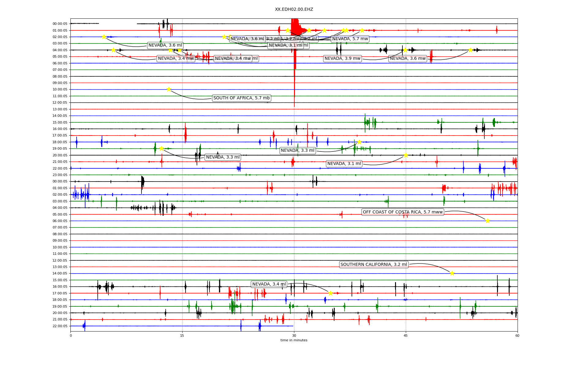Click star marker linked to Costa Rica label

[488, 221]
